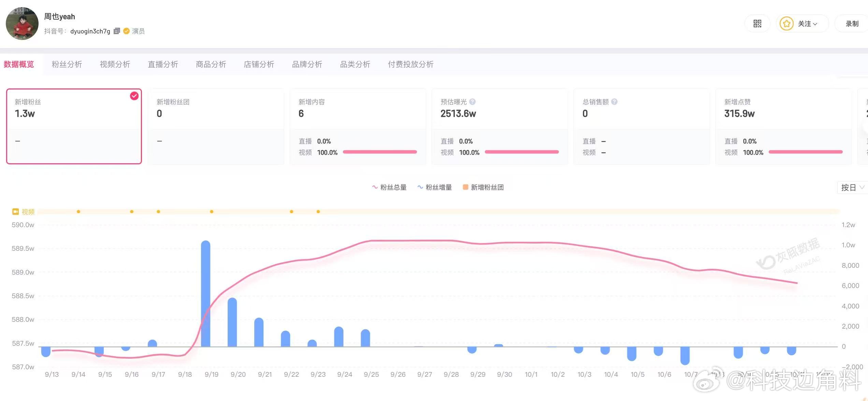Click help icon beside 总销售额
The width and height of the screenshot is (868, 401).
tap(614, 102)
